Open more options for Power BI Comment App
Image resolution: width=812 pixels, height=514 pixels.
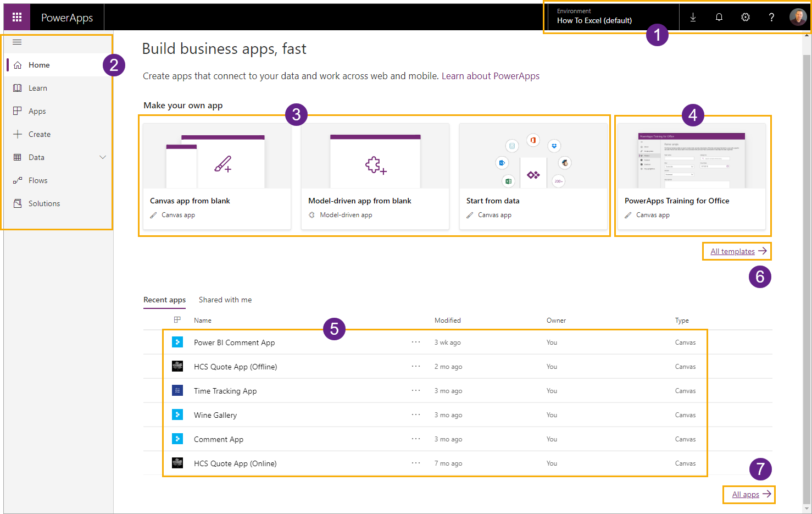[x=416, y=342]
